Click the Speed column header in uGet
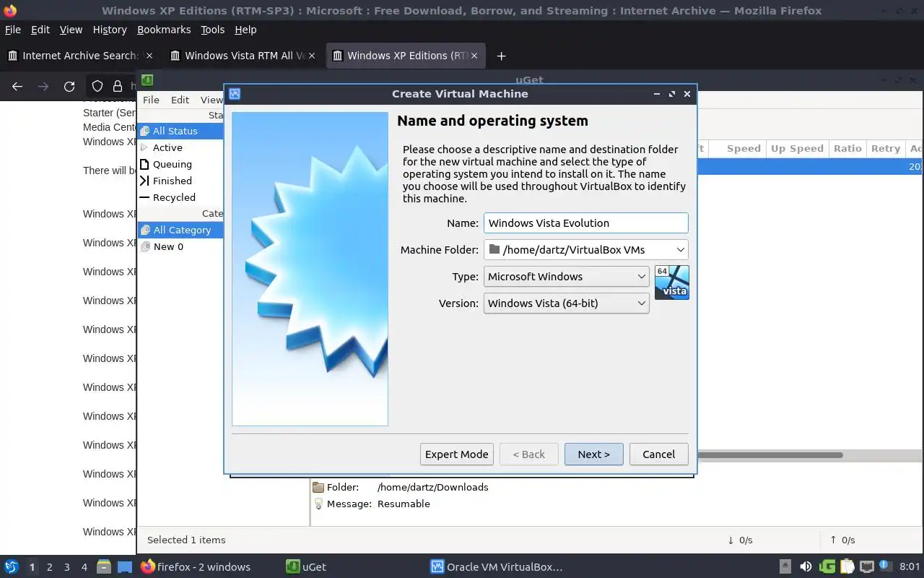The image size is (924, 578). coord(736,148)
